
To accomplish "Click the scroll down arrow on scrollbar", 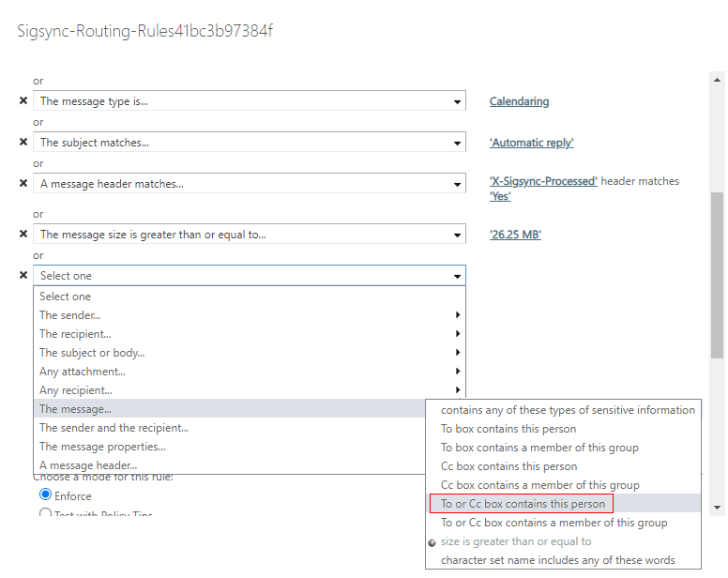I will tap(718, 507).
